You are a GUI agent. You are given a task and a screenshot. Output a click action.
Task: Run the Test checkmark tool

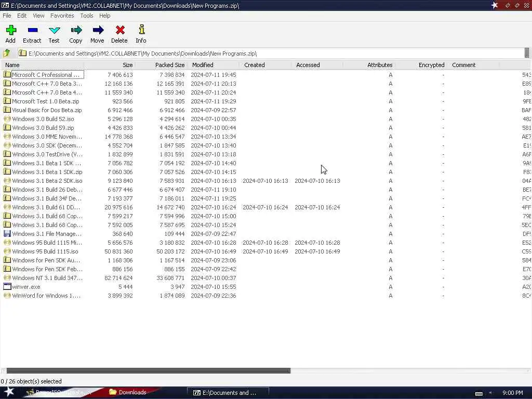point(54,30)
